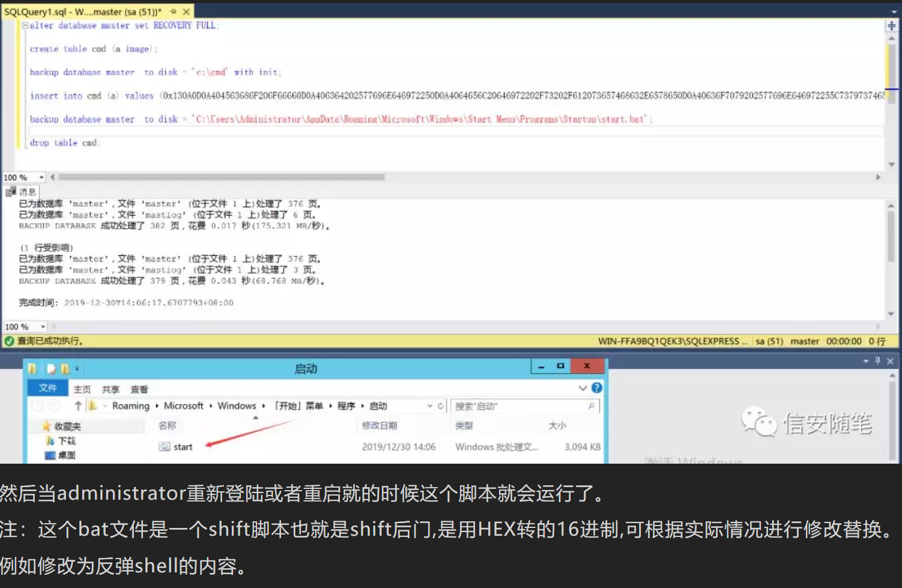Click the editor vertical scroll down arrow
Screen dimensions: 902x588
(892, 164)
